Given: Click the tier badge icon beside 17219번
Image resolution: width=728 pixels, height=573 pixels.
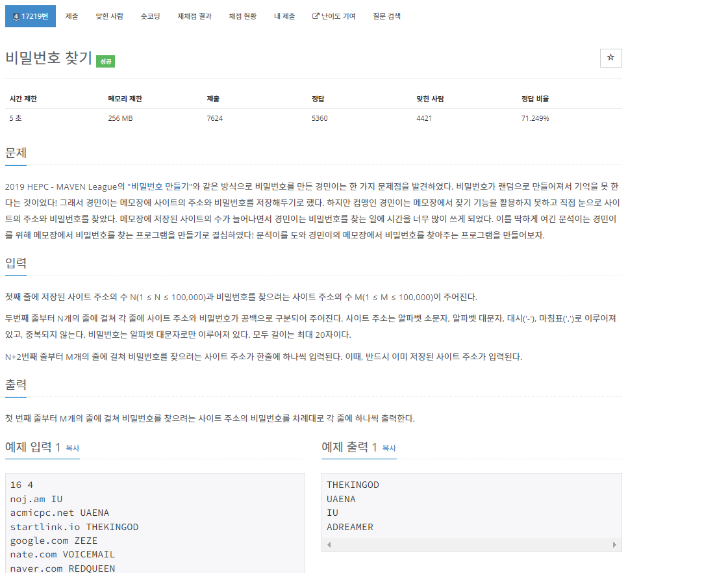Looking at the screenshot, I should (16, 17).
